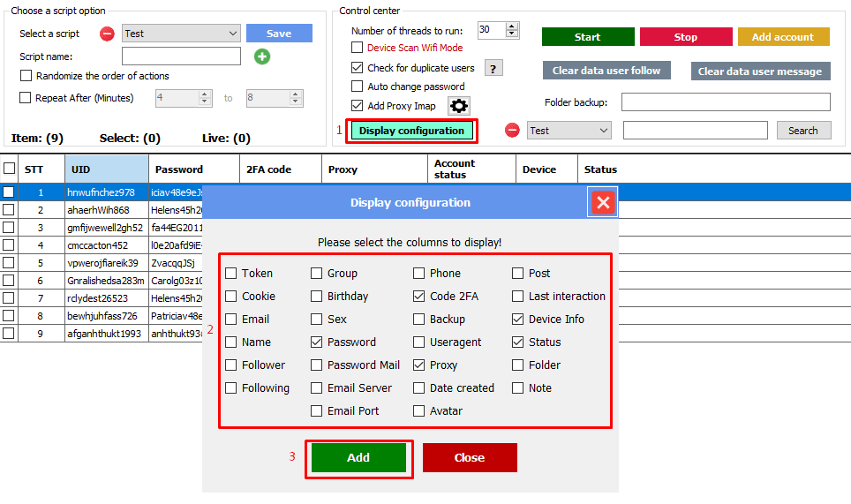Screen dimensions: 851x504
Task: Close the dialog with red X icon
Action: [603, 203]
